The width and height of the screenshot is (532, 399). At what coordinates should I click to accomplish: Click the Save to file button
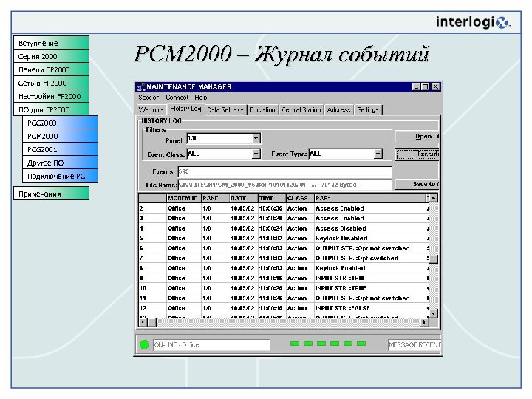(x=417, y=184)
